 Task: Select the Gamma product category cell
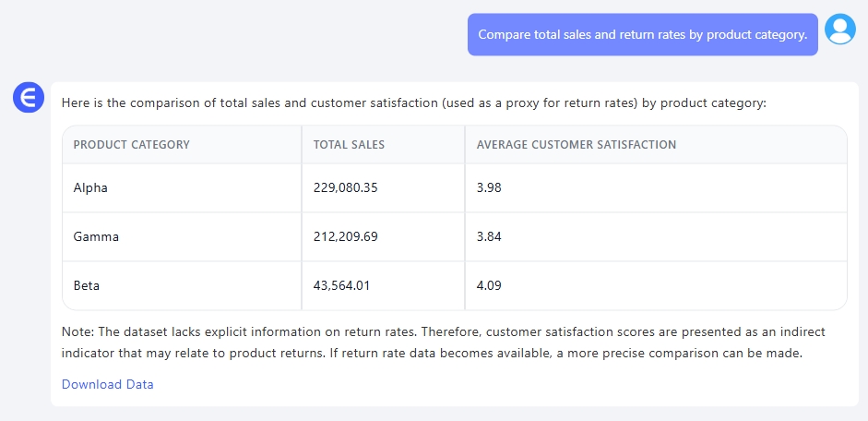[x=96, y=236]
